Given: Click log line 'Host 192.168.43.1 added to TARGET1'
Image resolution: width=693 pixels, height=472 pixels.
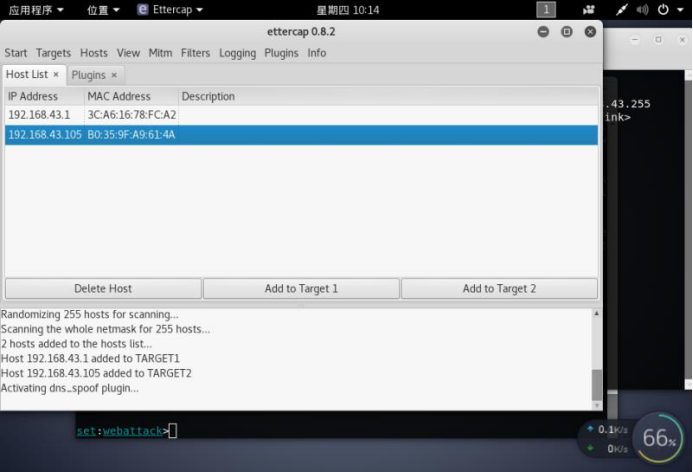Looking at the screenshot, I should pyautogui.click(x=90, y=359).
